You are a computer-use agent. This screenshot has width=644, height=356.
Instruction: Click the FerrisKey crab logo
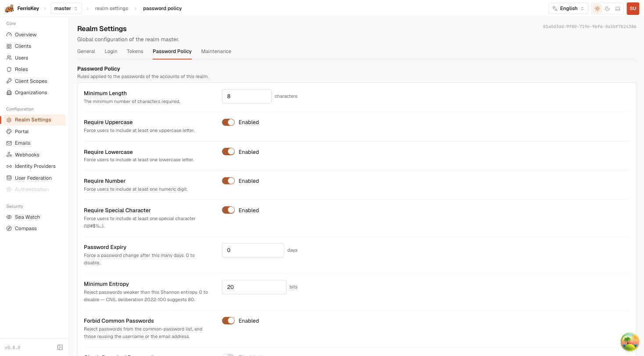pyautogui.click(x=9, y=8)
